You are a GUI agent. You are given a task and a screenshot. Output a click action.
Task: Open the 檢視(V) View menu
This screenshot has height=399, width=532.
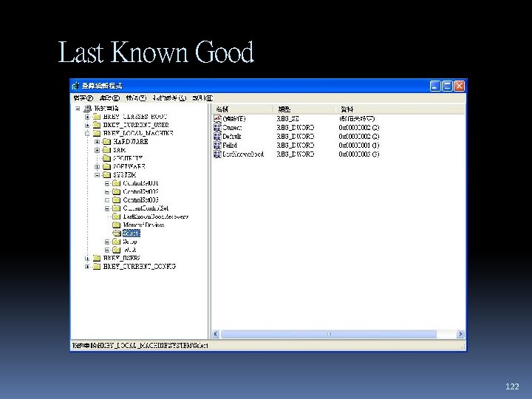coord(136,98)
